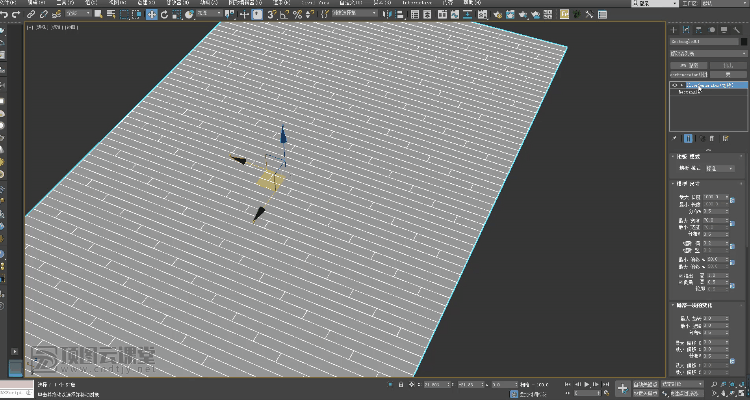Image resolution: width=750 pixels, height=400 pixels.
Task: Switch to the Modify tab in command panel
Action: (685, 29)
